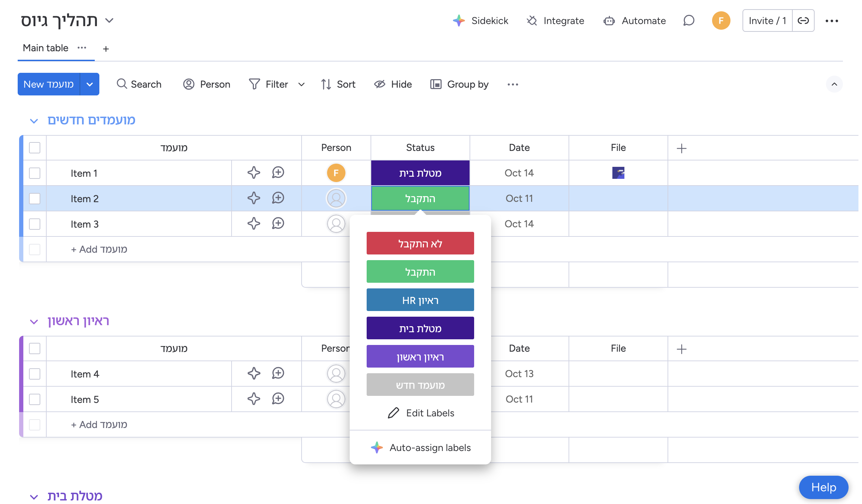Open the update conversation for Item 1
This screenshot has height=504, width=862.
278,173
